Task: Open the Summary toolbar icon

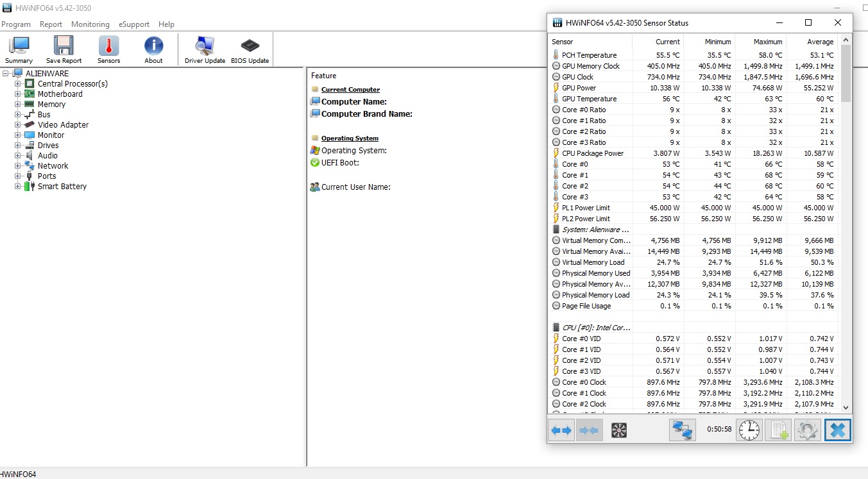Action: (x=19, y=49)
